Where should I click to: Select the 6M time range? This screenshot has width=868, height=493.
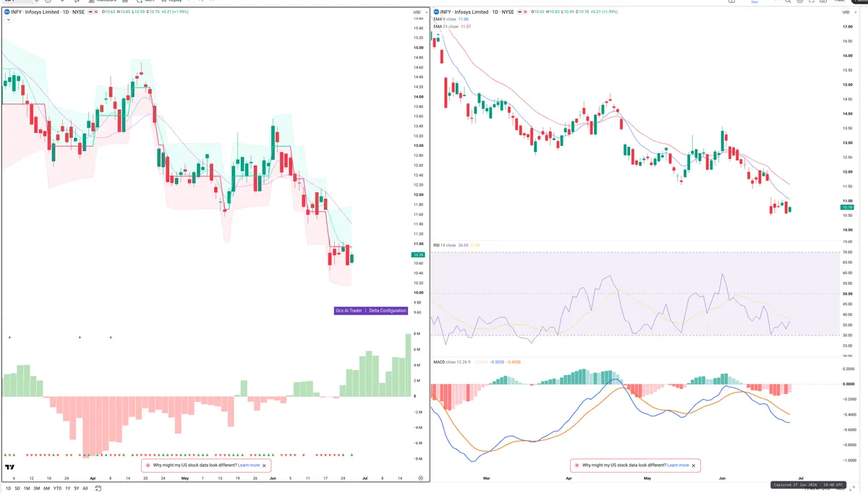(46, 489)
